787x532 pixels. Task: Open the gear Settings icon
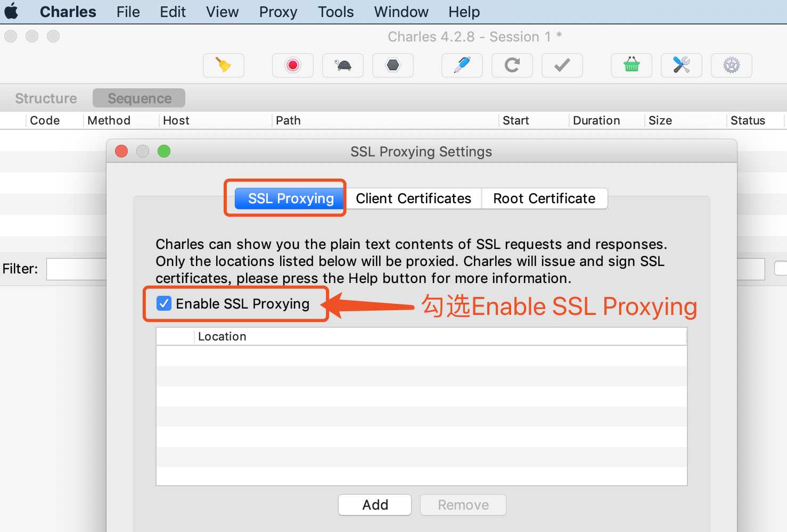coord(732,65)
